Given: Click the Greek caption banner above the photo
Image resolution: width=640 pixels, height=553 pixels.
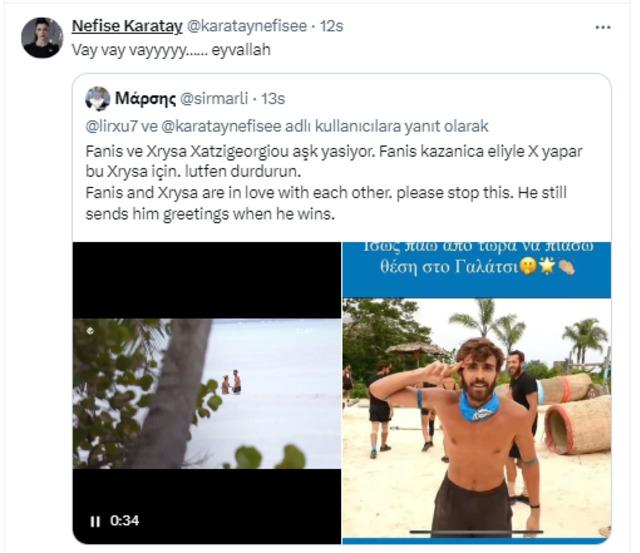Looking at the screenshot, I should [476, 268].
